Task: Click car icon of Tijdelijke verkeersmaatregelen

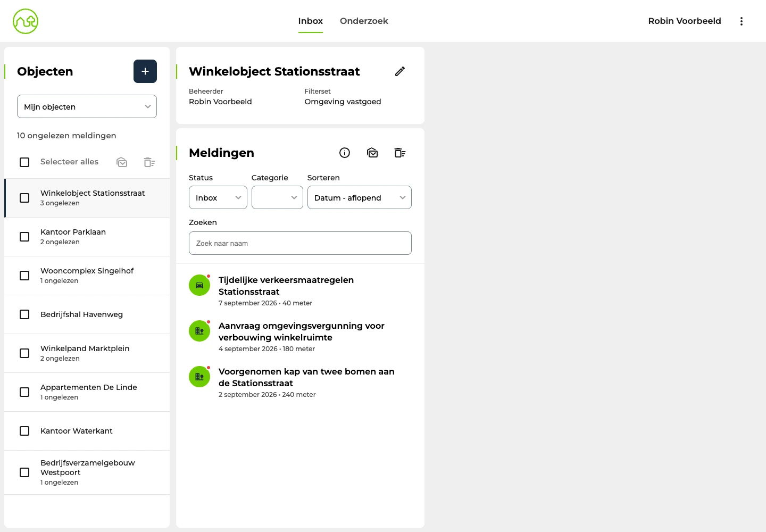Action: (x=199, y=285)
